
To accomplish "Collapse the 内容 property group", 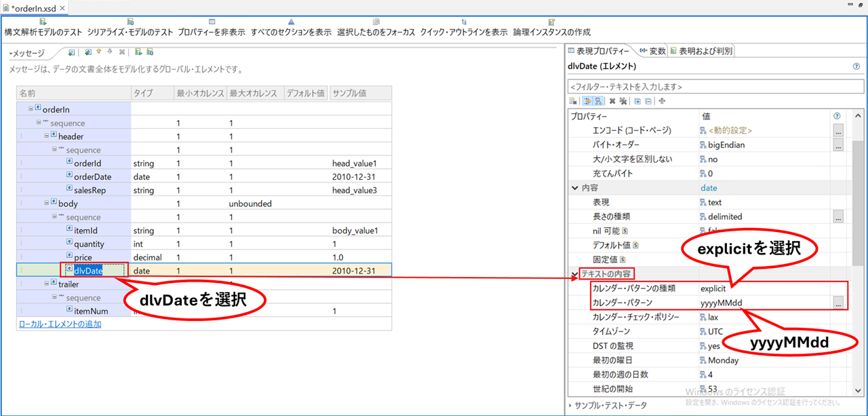I will coord(575,188).
